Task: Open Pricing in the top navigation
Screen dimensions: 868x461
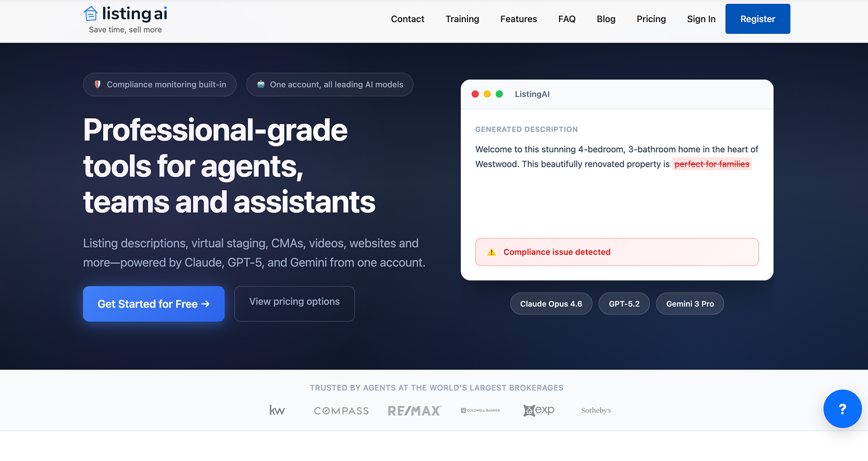Action: [x=651, y=19]
